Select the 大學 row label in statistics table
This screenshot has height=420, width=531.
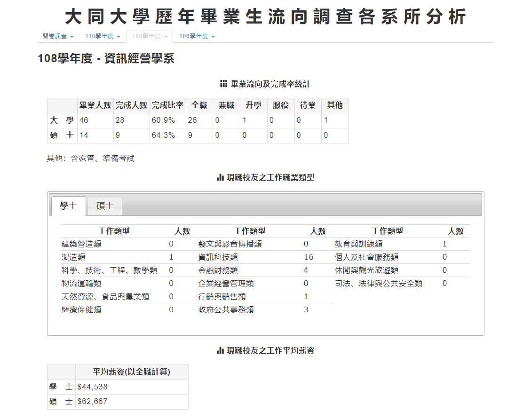point(62,120)
